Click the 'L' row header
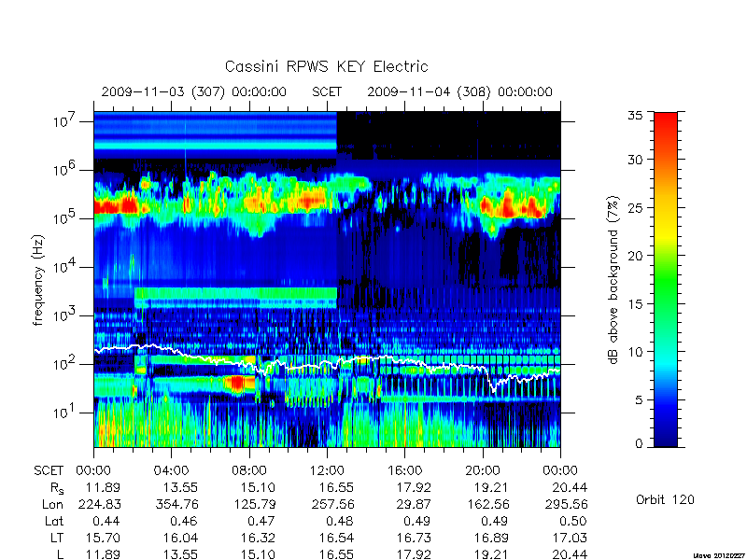747x560 pixels. (x=60, y=554)
